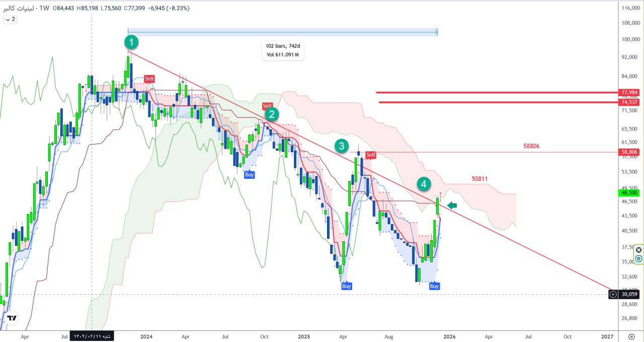Click the rightmost blue Buy signal label
Screen dimensions: 644x342
click(x=434, y=286)
